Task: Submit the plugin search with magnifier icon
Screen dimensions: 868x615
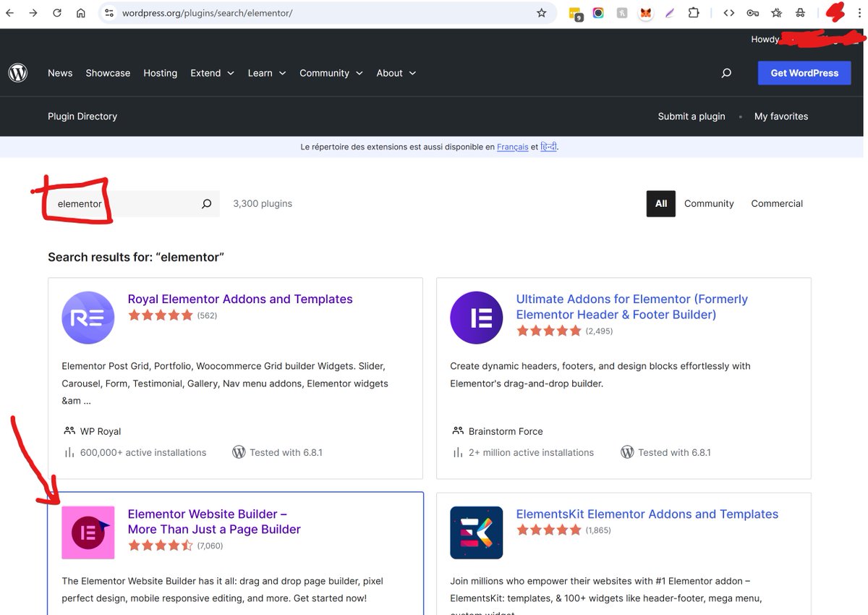Action: pos(206,204)
